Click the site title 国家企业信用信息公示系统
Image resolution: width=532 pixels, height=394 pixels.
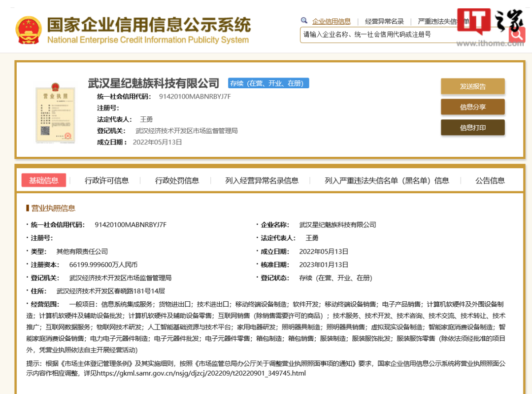point(149,25)
